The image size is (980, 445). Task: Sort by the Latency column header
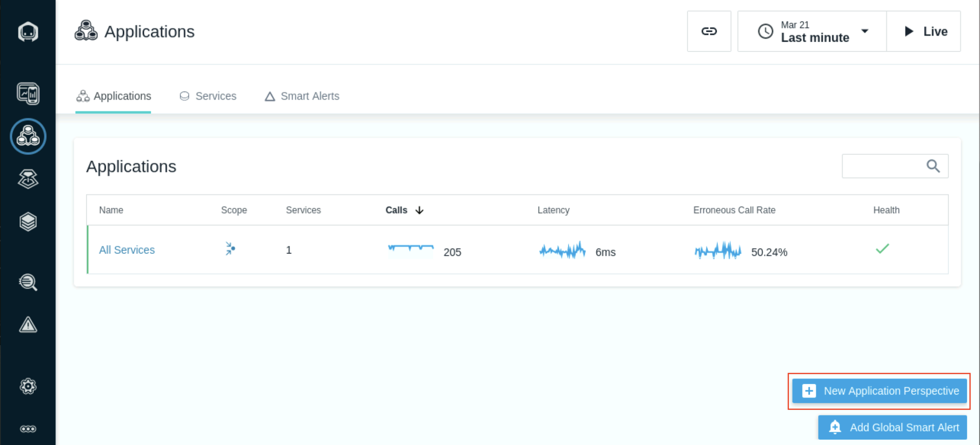(553, 210)
